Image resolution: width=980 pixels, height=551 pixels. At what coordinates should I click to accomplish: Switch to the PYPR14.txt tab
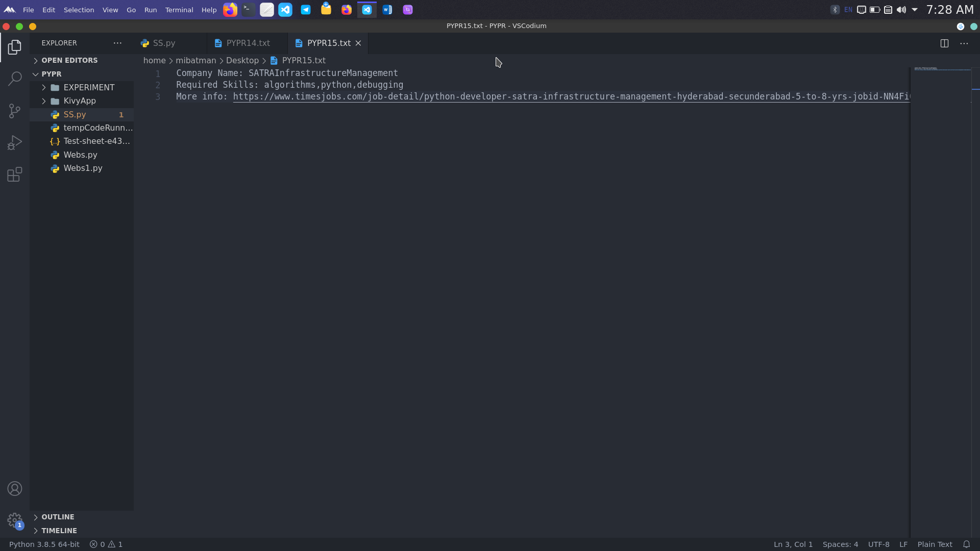point(248,43)
